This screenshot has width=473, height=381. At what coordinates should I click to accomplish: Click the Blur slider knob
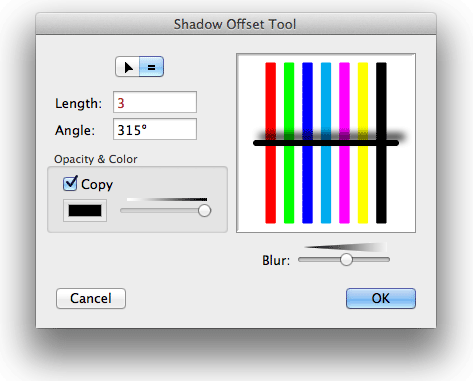[346, 259]
